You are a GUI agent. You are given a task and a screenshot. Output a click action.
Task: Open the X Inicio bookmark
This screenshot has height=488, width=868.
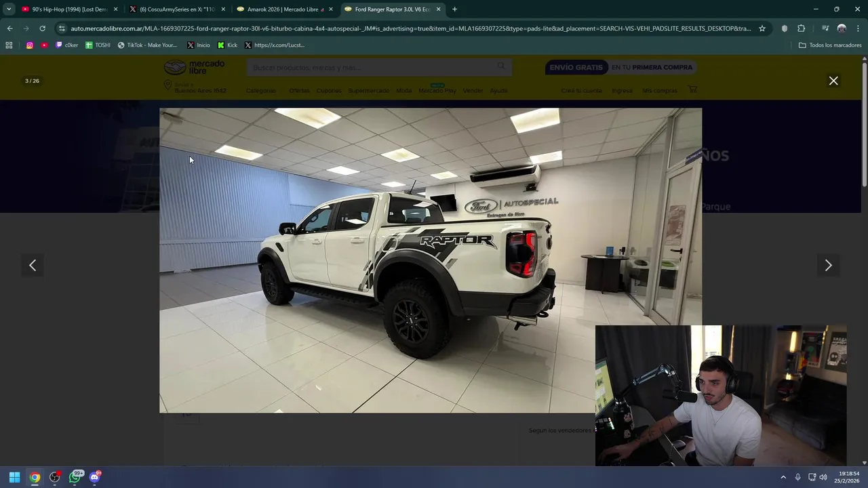(x=198, y=45)
